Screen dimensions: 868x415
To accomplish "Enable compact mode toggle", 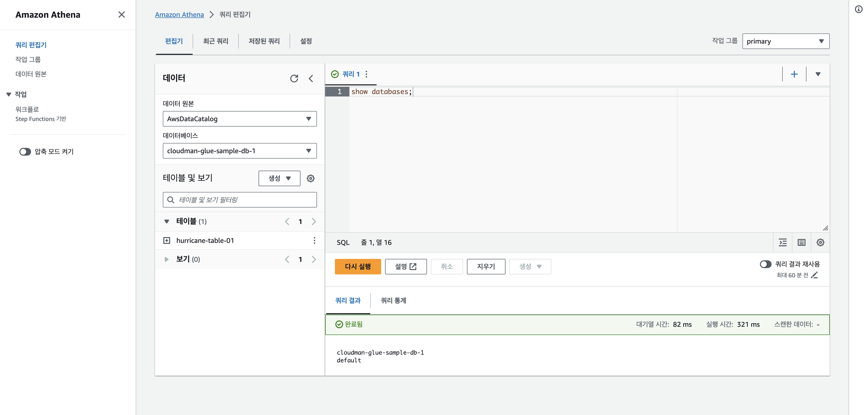I will tap(25, 152).
